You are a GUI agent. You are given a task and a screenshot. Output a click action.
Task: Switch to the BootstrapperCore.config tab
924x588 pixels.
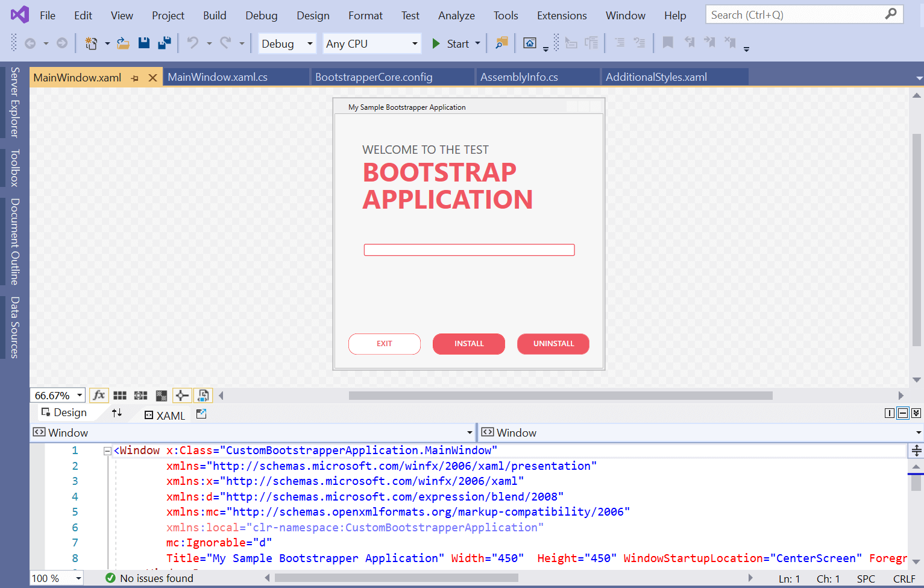(374, 77)
